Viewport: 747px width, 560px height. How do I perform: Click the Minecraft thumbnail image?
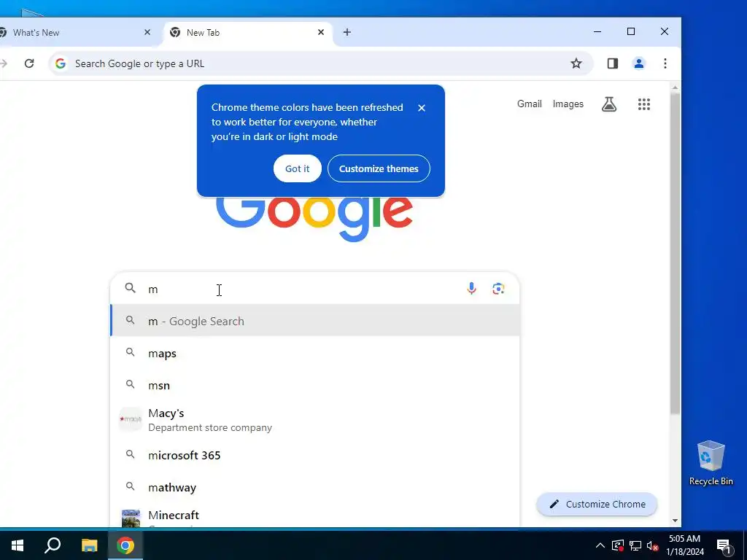tap(131, 518)
